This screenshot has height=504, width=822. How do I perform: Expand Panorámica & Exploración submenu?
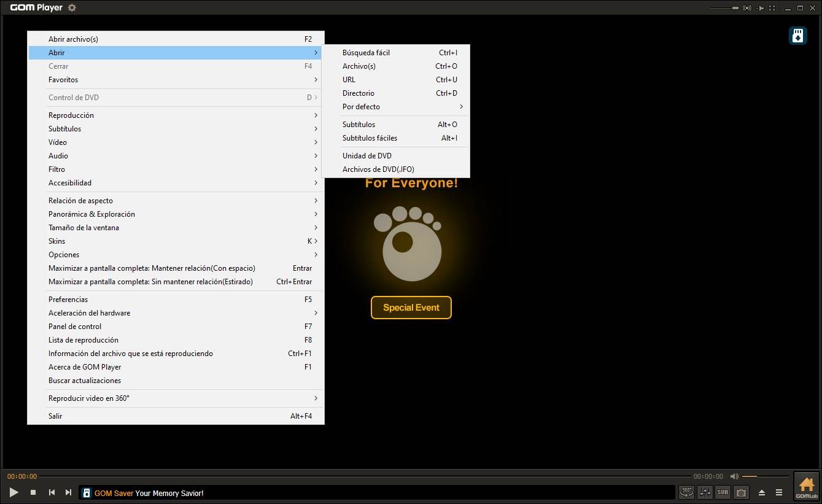(x=176, y=214)
